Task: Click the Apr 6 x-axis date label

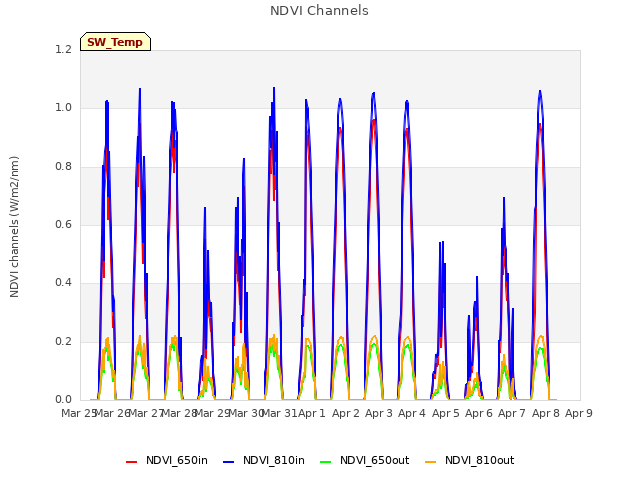Action: tap(479, 413)
